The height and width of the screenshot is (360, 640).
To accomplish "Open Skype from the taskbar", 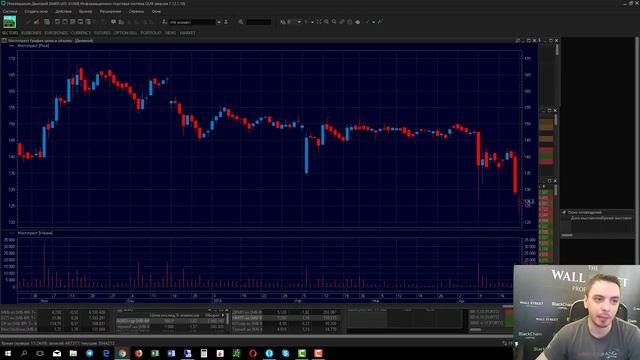I will [285, 353].
